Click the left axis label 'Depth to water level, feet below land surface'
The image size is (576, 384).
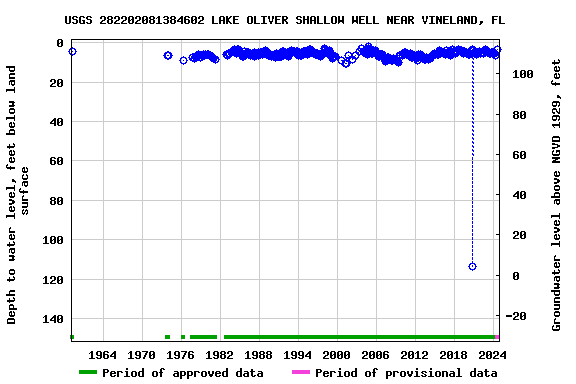tap(17, 195)
